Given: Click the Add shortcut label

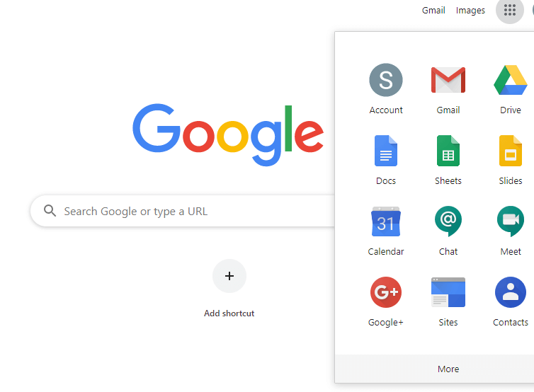Looking at the screenshot, I should click(229, 313).
